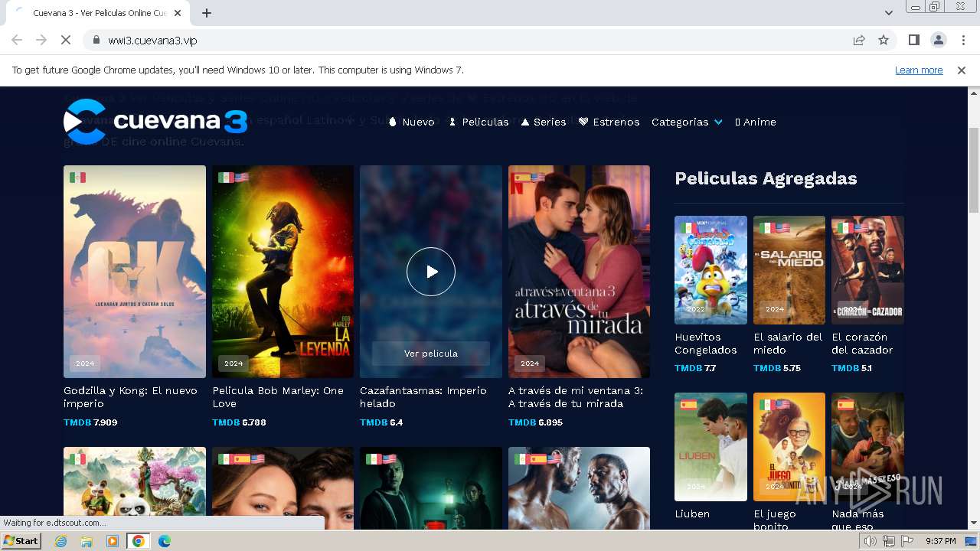Open the tab search dropdown arrow
This screenshot has width=980, height=551.
point(889,13)
